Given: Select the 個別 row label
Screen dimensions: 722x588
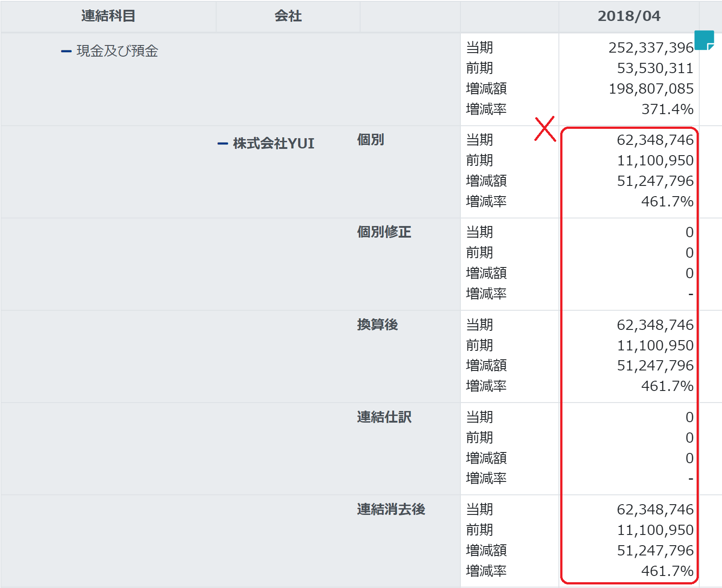Looking at the screenshot, I should point(370,140).
